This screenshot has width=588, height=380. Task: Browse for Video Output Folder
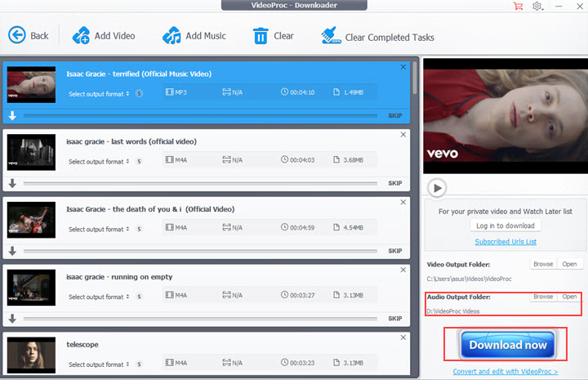click(x=543, y=264)
